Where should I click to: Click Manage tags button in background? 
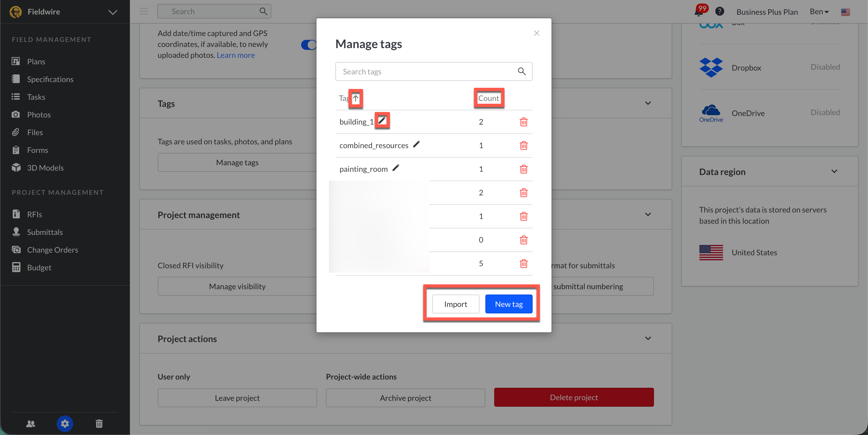(x=237, y=163)
